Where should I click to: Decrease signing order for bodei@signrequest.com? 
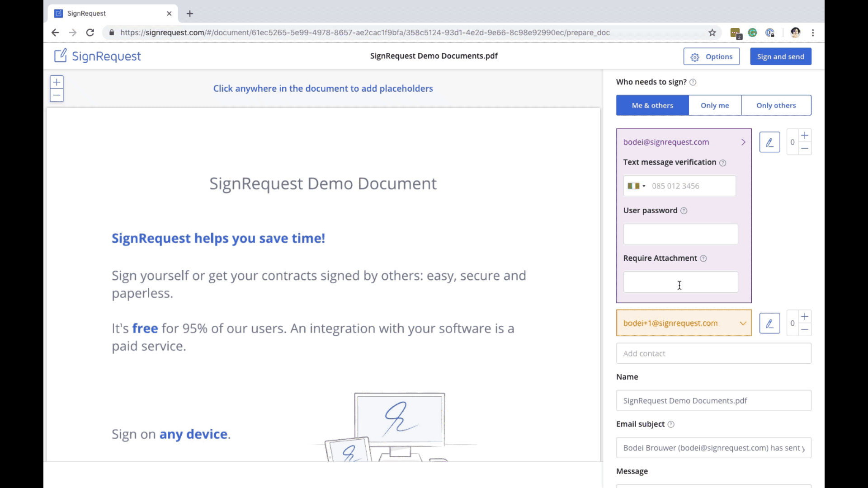click(x=805, y=148)
